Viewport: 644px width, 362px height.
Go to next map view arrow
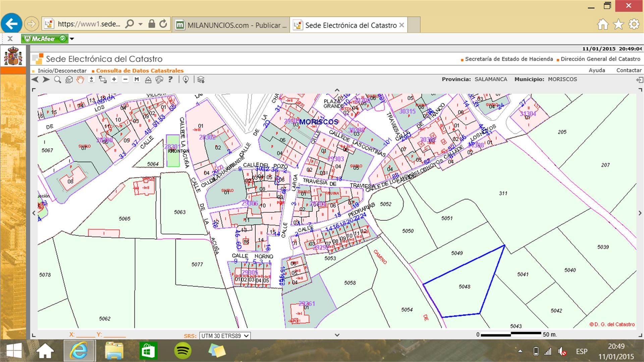click(x=46, y=80)
